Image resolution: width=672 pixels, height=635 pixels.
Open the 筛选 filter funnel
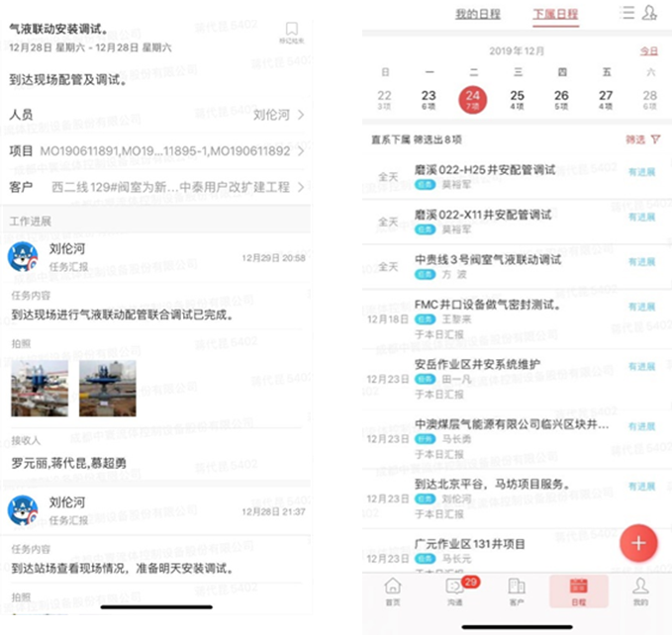tap(642, 139)
